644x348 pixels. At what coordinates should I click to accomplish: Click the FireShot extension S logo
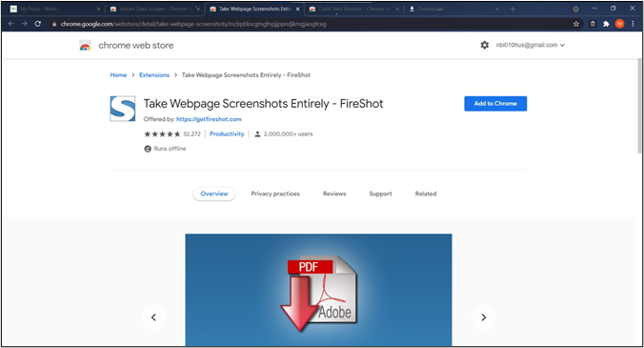(x=122, y=109)
